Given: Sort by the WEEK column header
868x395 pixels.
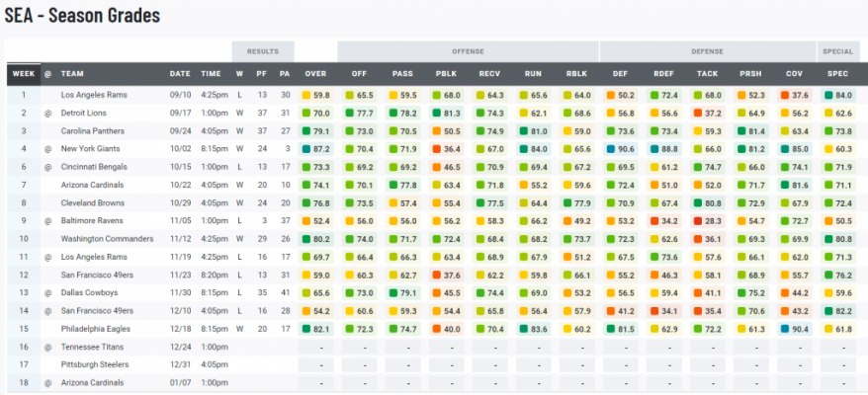Looking at the screenshot, I should pos(24,74).
